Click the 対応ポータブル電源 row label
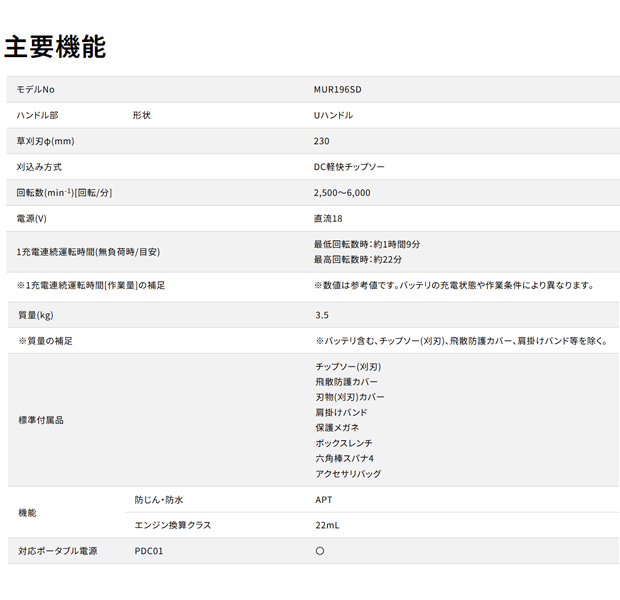The width and height of the screenshot is (620, 600). [x=58, y=551]
